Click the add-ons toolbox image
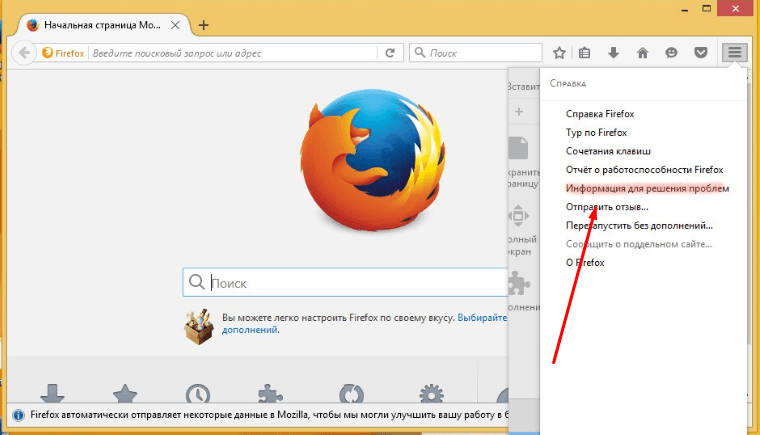760x435 pixels. (x=199, y=326)
